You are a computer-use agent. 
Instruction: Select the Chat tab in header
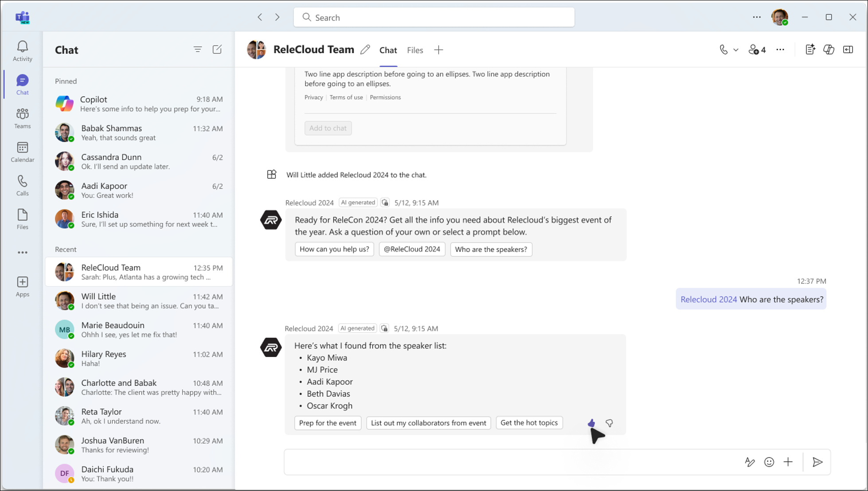[x=388, y=50]
